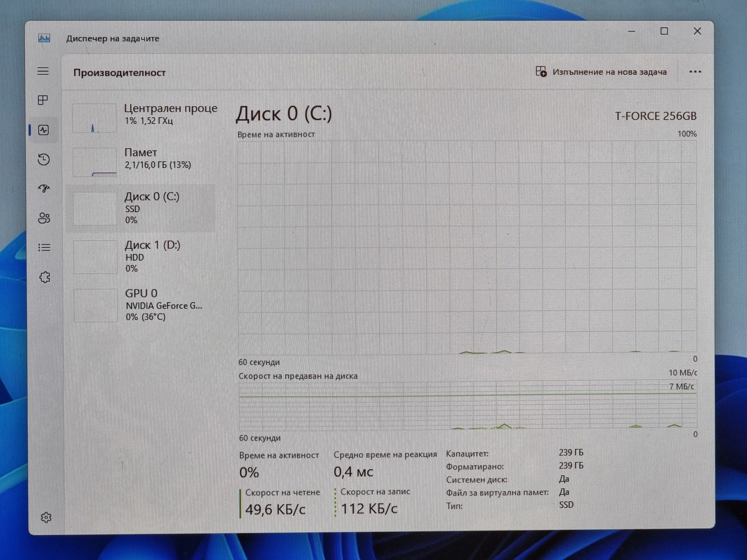Click the Тип: SSD value

566,505
